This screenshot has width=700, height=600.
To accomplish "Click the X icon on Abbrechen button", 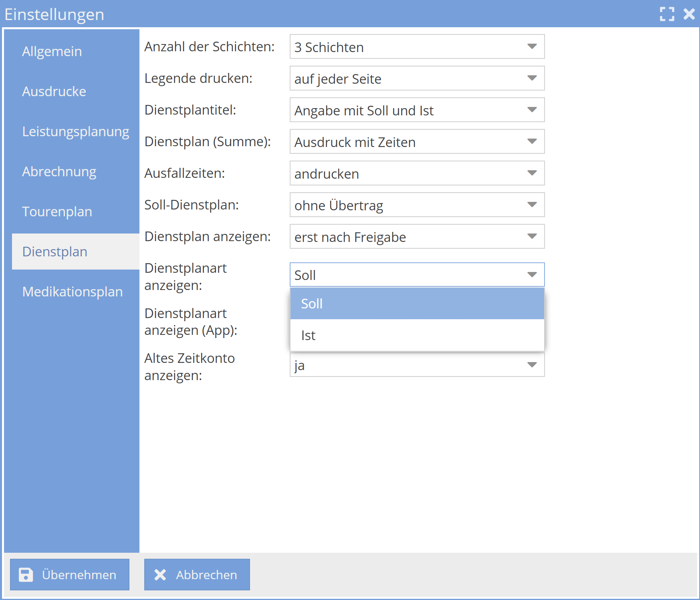I will pyautogui.click(x=160, y=575).
